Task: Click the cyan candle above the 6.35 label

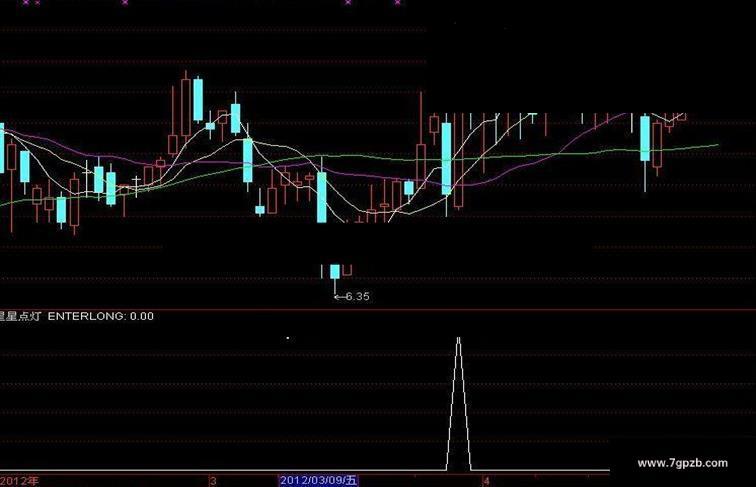Action: click(335, 271)
